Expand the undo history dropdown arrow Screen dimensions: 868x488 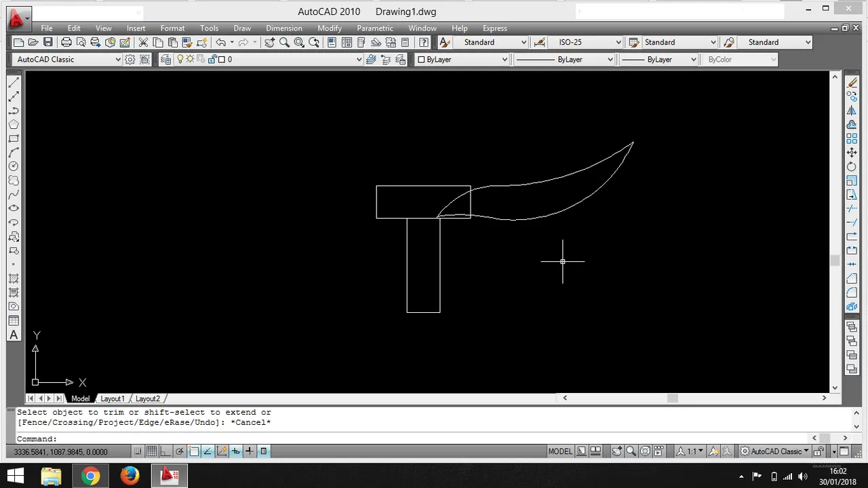point(232,42)
